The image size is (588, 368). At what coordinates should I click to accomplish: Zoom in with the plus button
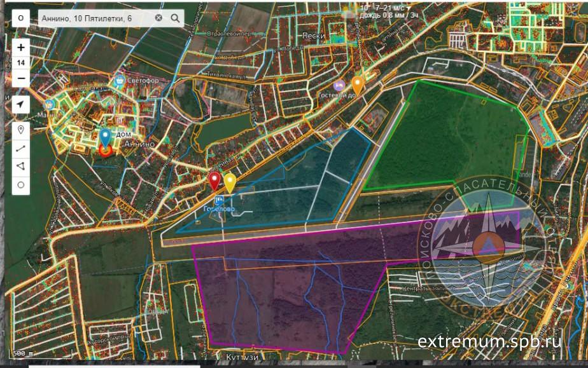coord(21,48)
